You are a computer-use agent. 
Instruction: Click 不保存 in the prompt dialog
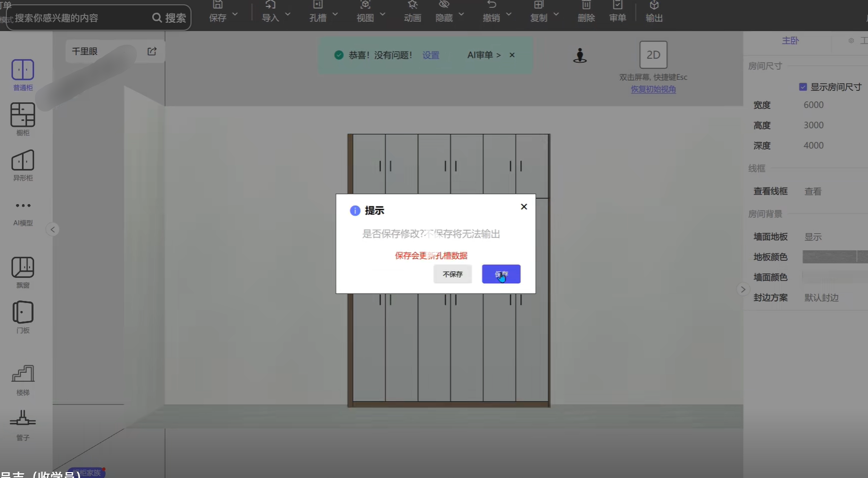[453, 274]
